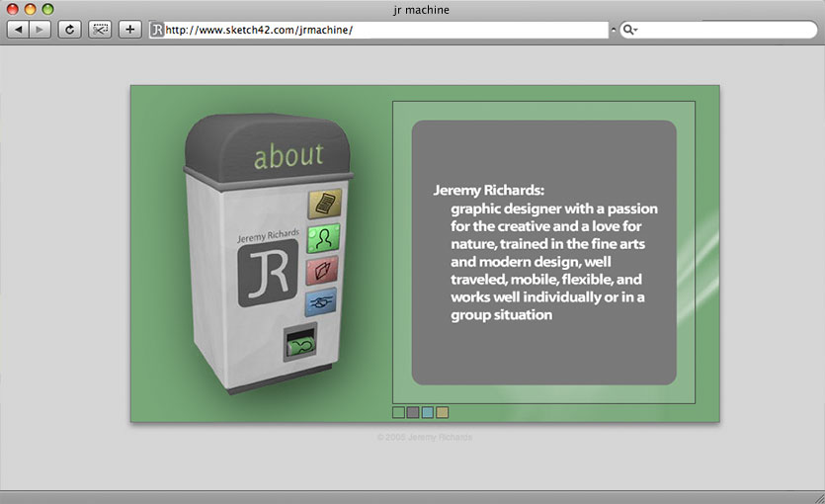The width and height of the screenshot is (825, 504).
Task: Click the 'Jeremy Richards:' heading in the panel
Action: pyautogui.click(x=489, y=190)
